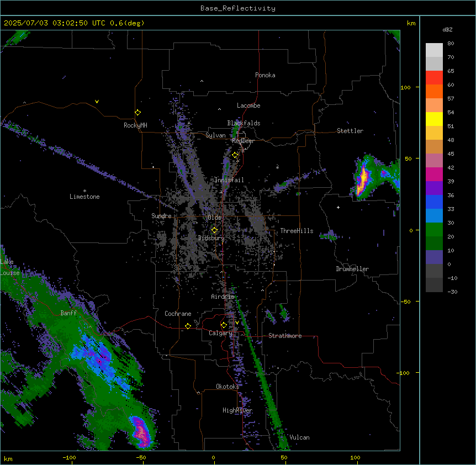Click the Base_Reflectivity title text
This screenshot has height=465, width=476.
tap(238, 8)
